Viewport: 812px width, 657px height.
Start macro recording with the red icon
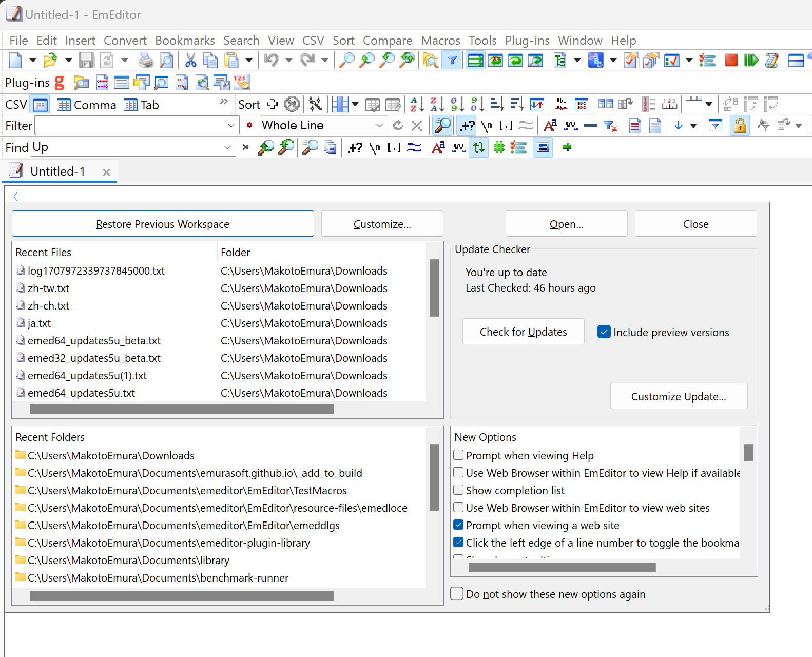pyautogui.click(x=731, y=61)
